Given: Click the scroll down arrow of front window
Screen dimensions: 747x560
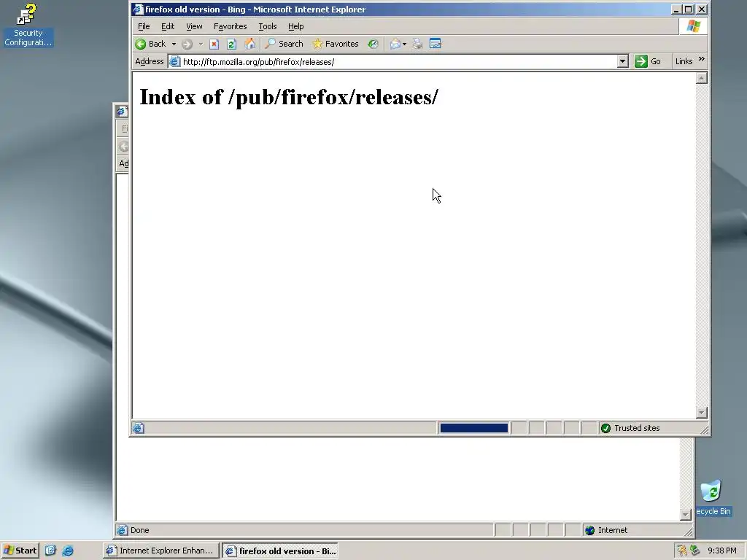Looking at the screenshot, I should tap(701, 413).
